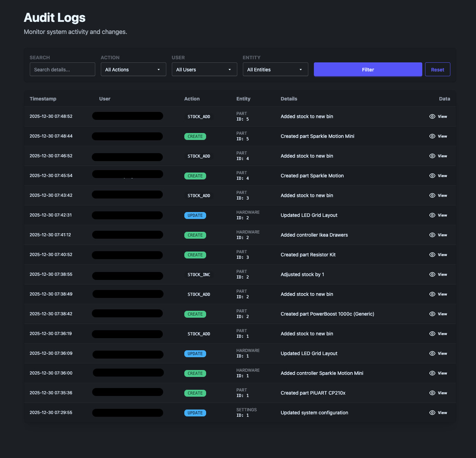View data for "Created part Sparkle Motion Mini"
The image size is (476, 458).
click(438, 136)
